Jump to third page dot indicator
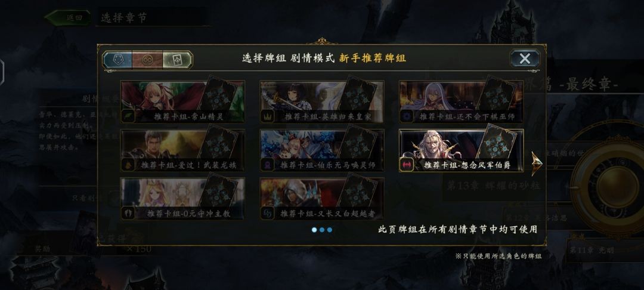 [x=329, y=230]
